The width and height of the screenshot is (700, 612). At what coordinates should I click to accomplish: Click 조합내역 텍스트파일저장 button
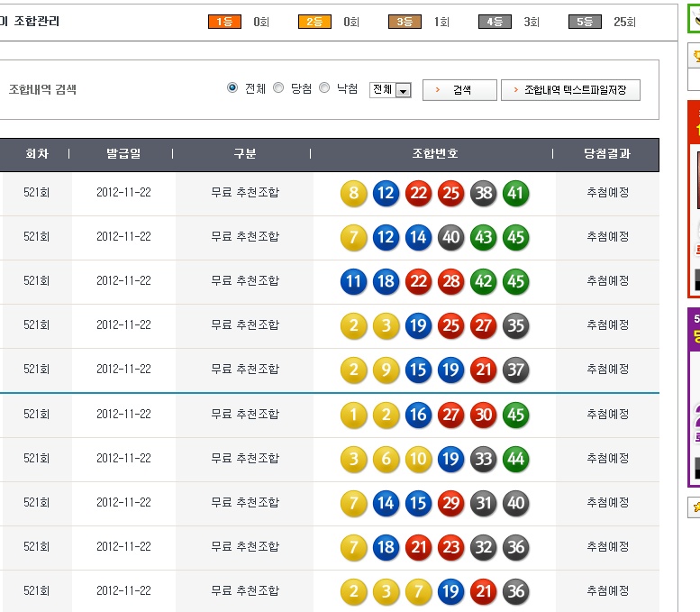[570, 90]
